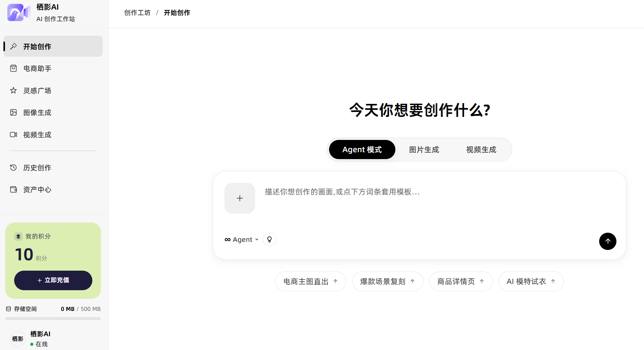
Task: Select the Agent 模式 tab
Action: click(362, 150)
